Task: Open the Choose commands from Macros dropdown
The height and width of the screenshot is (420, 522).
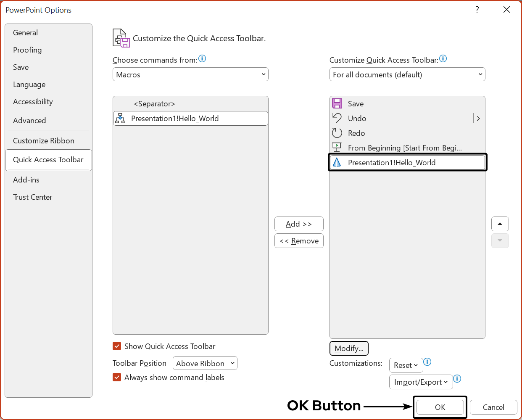Action: click(190, 74)
